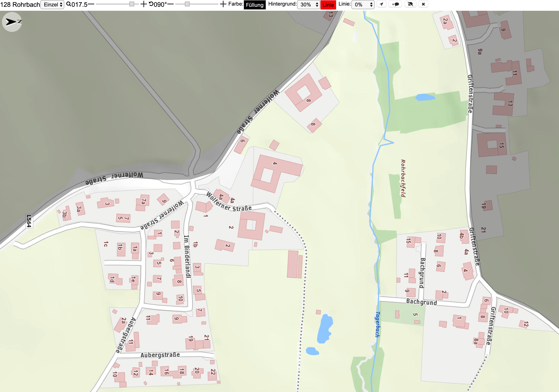Open the Hintergrund 30% dropdown
This screenshot has height=392, width=559.
coord(308,5)
